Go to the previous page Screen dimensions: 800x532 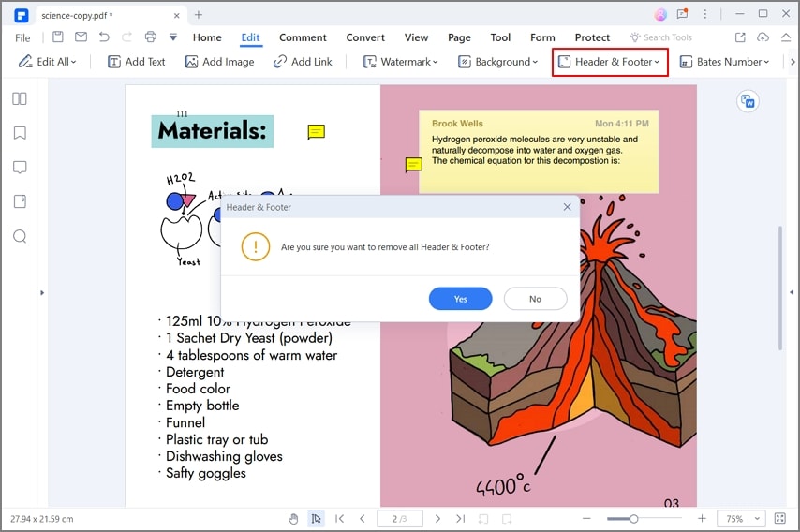[363, 519]
